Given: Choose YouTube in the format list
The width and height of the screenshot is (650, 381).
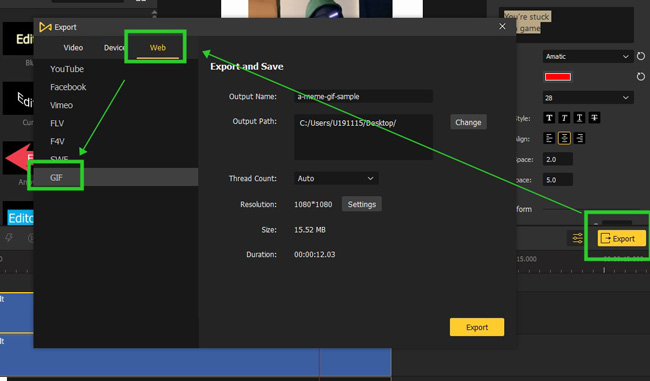Looking at the screenshot, I should coord(67,69).
